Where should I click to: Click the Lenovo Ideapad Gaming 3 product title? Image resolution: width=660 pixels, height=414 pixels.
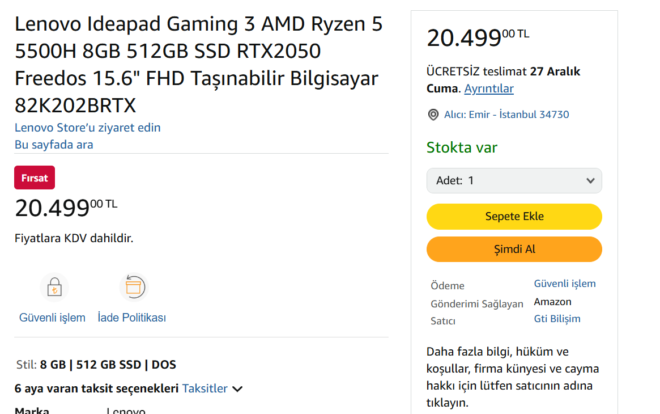(x=198, y=63)
